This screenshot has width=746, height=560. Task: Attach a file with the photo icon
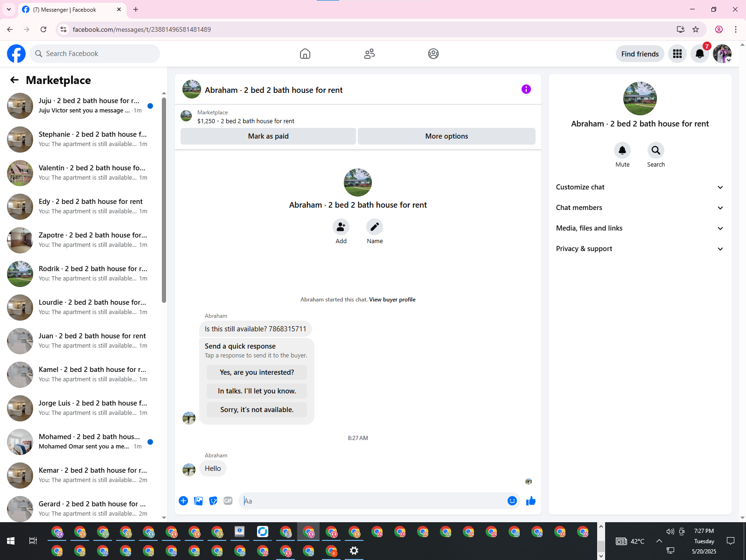[x=198, y=501]
